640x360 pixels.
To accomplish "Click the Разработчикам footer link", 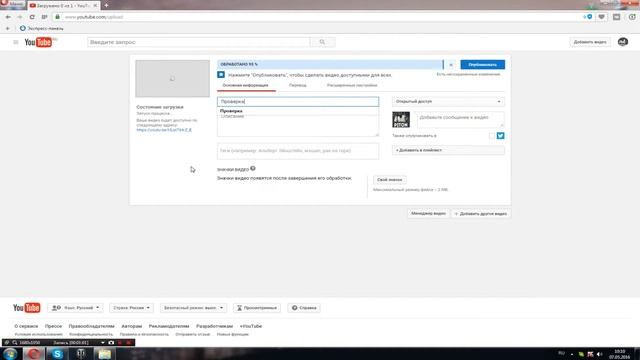I will click(x=214, y=326).
